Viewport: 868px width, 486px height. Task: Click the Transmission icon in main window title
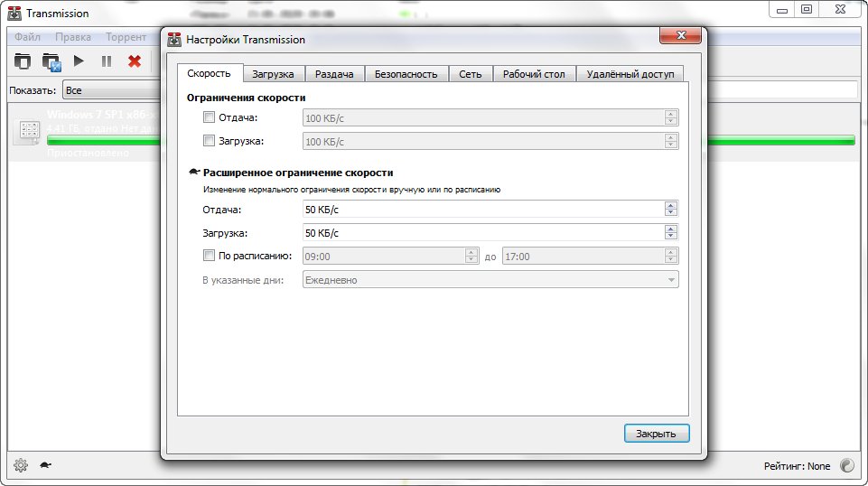pos(14,13)
